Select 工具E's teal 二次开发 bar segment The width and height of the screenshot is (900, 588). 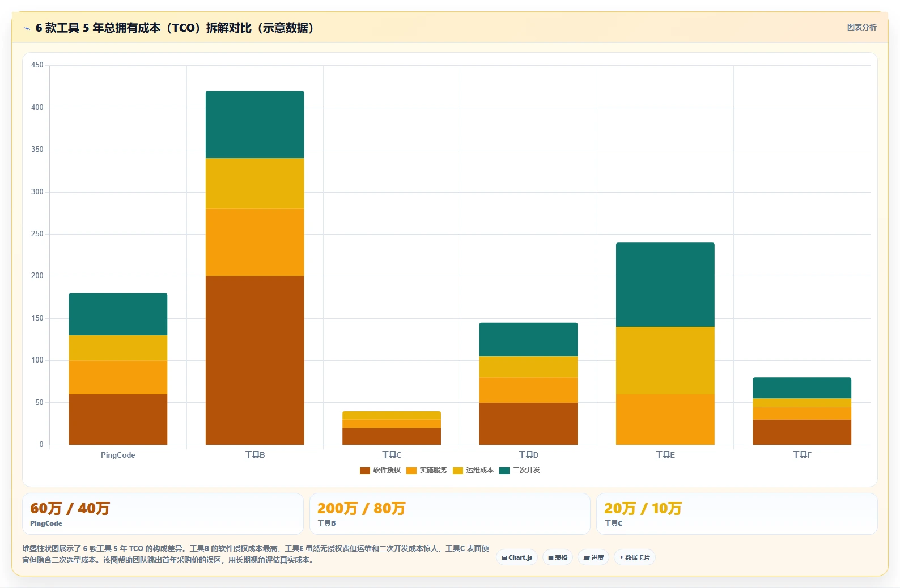pyautogui.click(x=665, y=285)
